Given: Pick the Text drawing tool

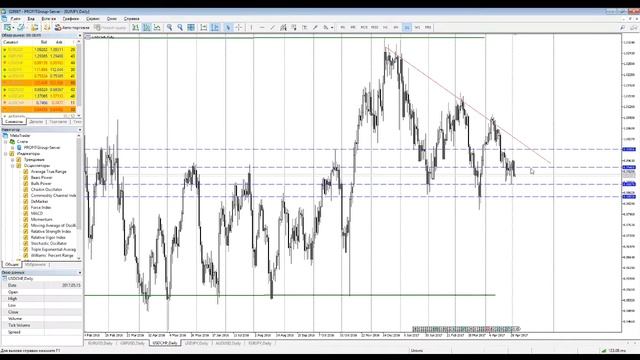Looking at the screenshot, I should pyautogui.click(x=304, y=27).
